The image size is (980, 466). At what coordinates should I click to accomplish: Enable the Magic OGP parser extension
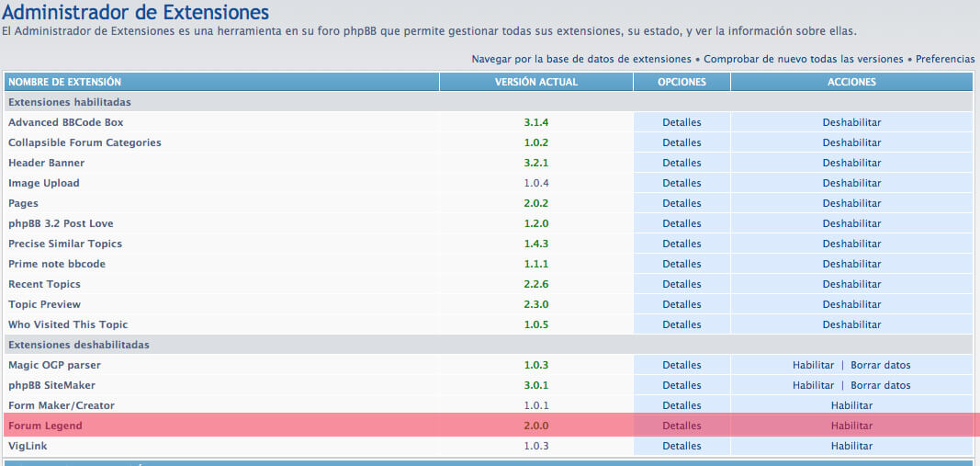coord(813,365)
